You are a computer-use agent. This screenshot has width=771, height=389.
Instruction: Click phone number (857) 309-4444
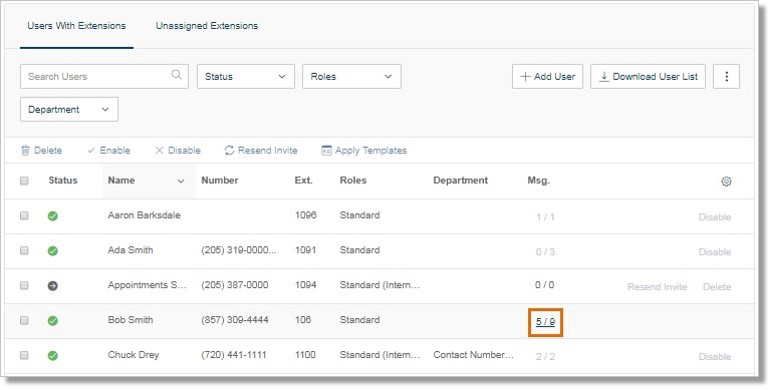(x=235, y=320)
